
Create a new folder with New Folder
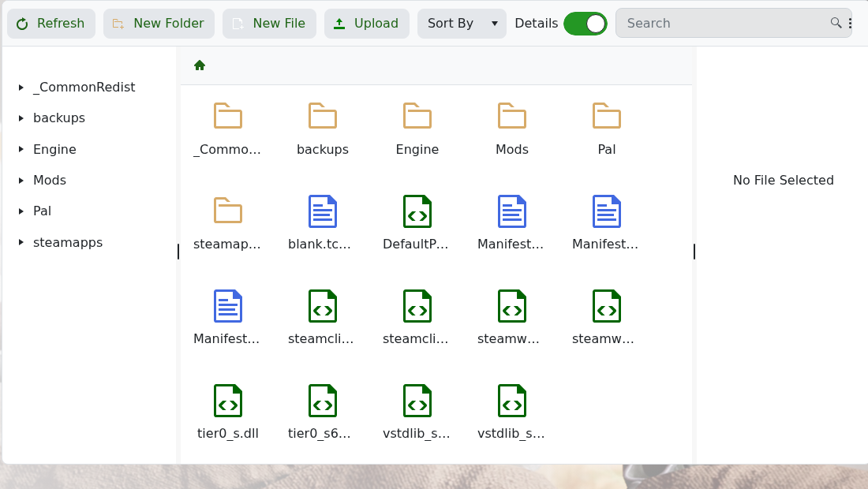click(159, 23)
